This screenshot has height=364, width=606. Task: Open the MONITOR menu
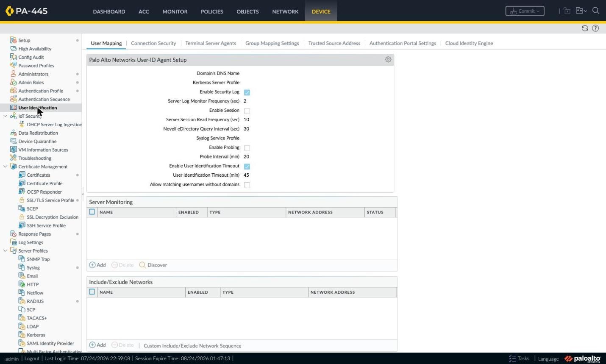tap(175, 11)
